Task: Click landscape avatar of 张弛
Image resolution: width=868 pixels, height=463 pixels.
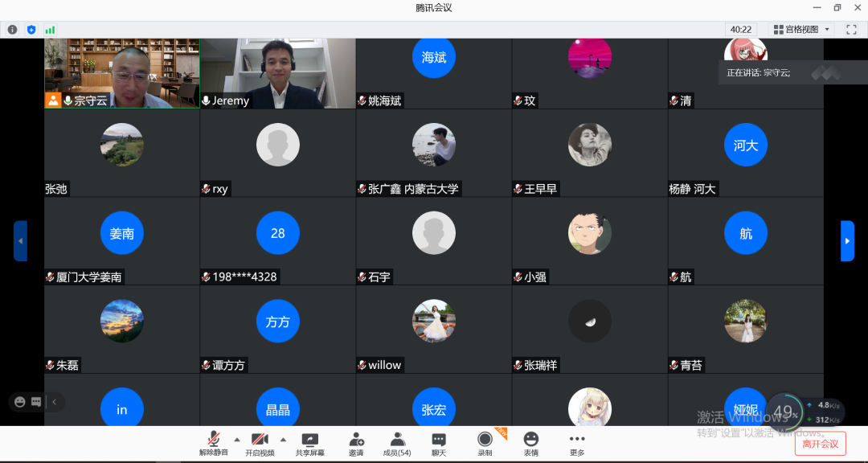Action: coord(122,145)
